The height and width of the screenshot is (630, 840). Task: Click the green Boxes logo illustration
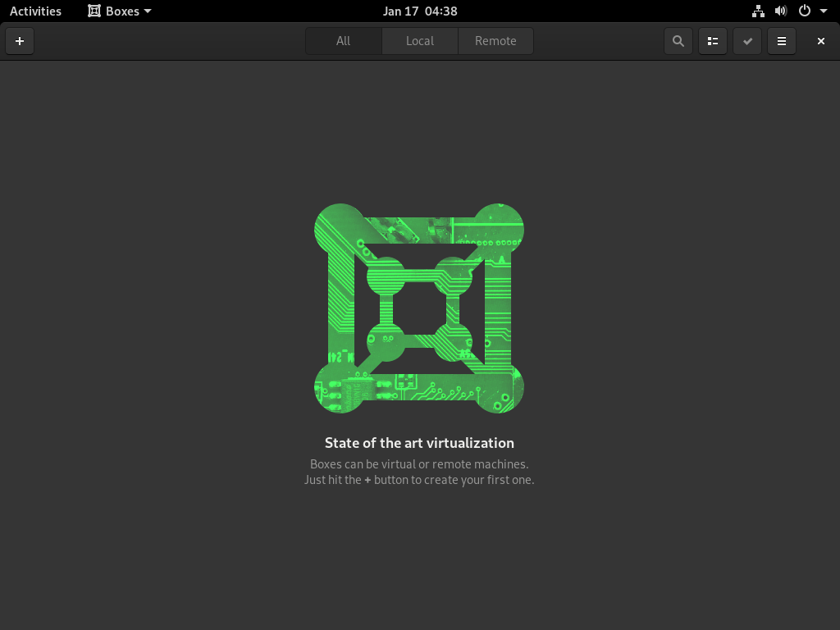[419, 308]
